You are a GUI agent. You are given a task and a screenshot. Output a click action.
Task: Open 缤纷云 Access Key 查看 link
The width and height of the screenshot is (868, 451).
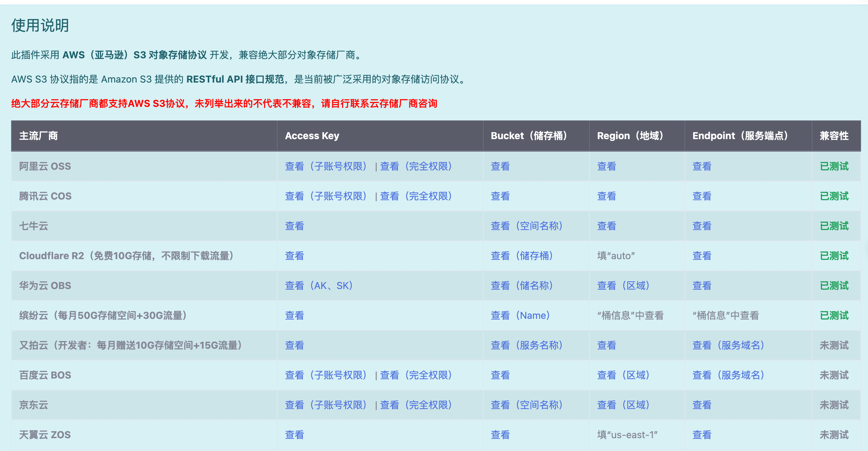[295, 316]
